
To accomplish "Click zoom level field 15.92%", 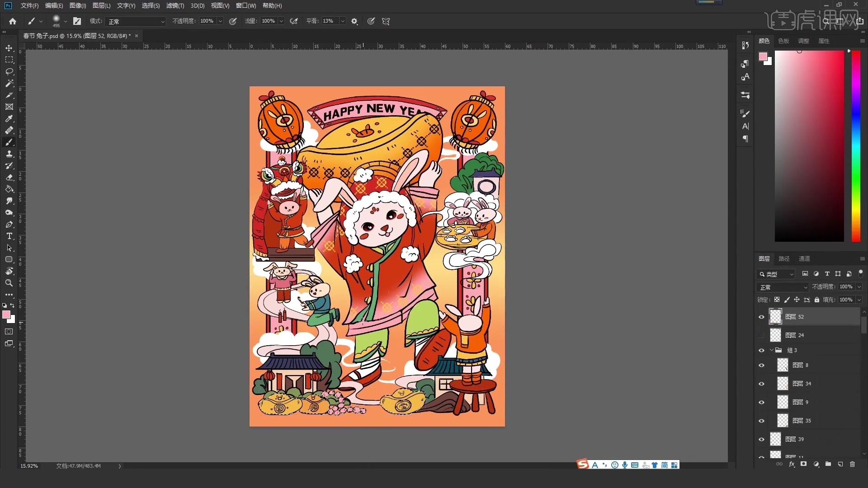I will (x=29, y=466).
